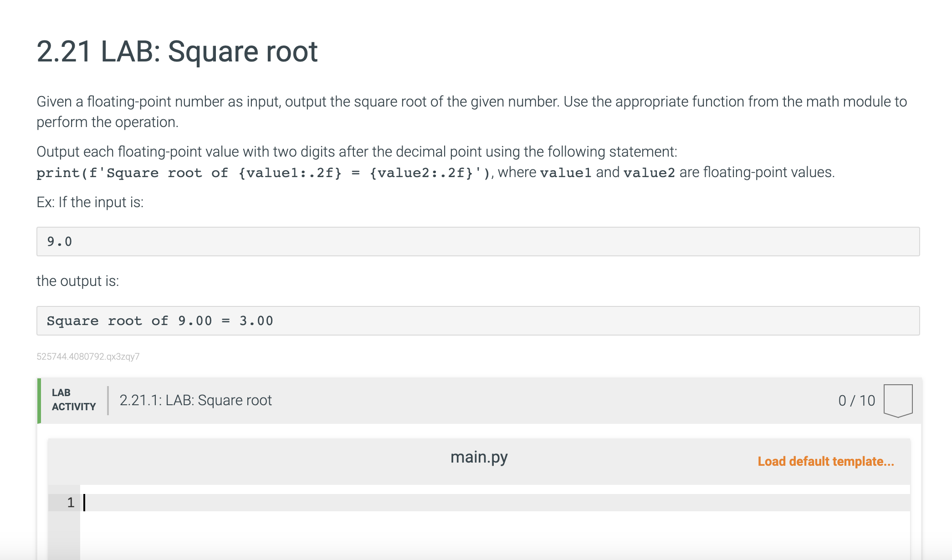
Task: Click the line number 1 in gutter
Action: pos(71,503)
